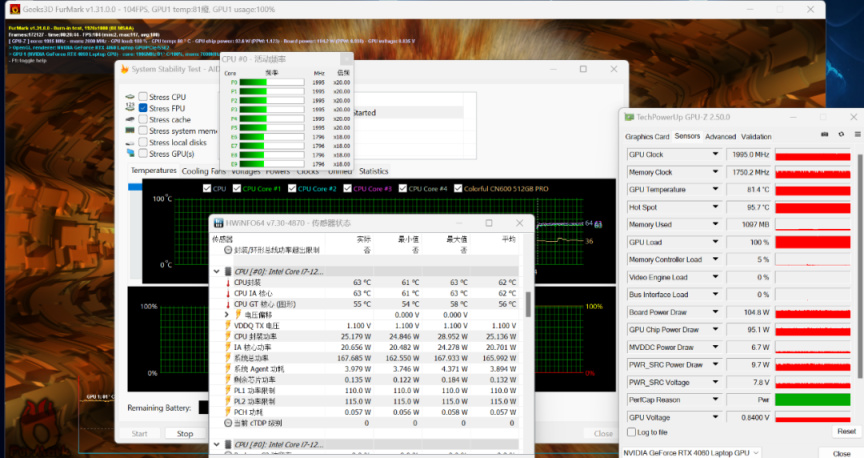Collapse the first CPU [#0] Intel Core group
The width and height of the screenshot is (864, 458).
point(217,271)
